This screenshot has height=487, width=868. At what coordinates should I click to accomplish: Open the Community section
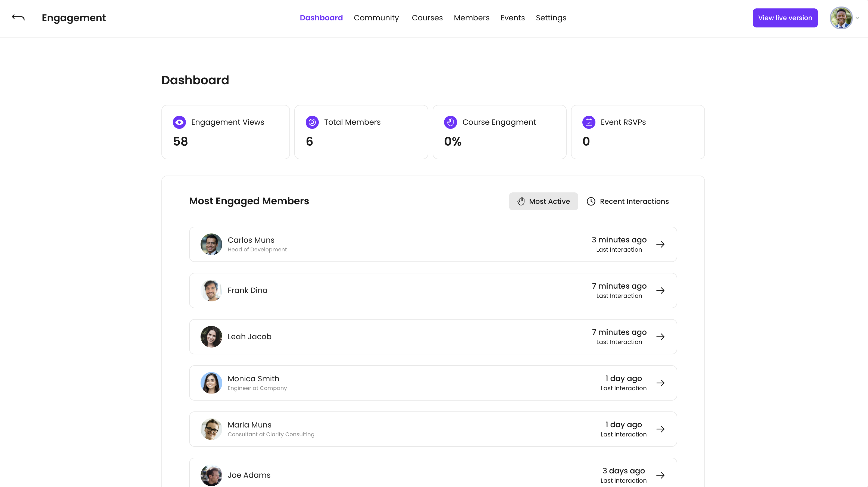pyautogui.click(x=376, y=18)
